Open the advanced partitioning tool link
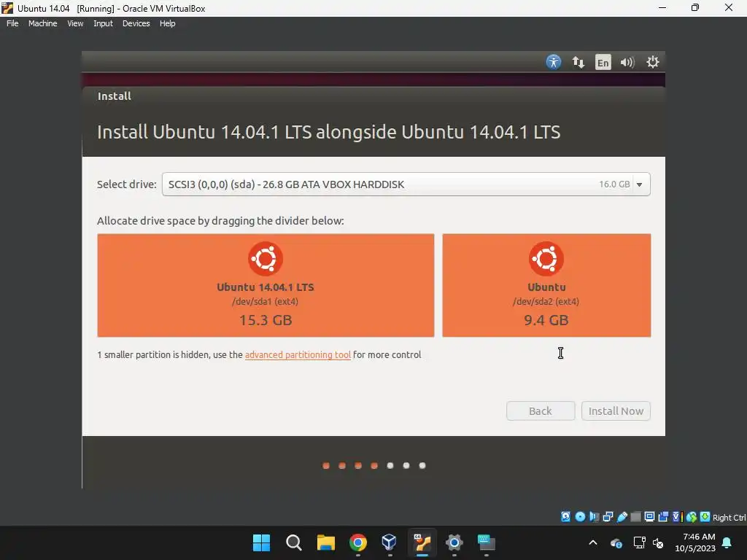 tap(298, 355)
